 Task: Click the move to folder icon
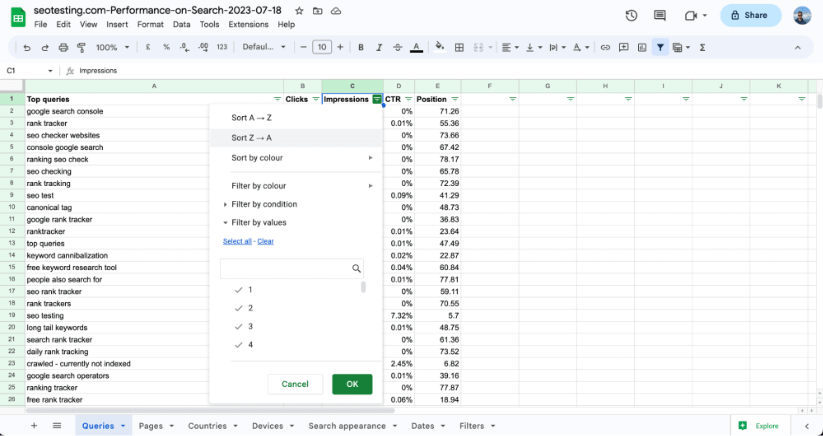[318, 10]
